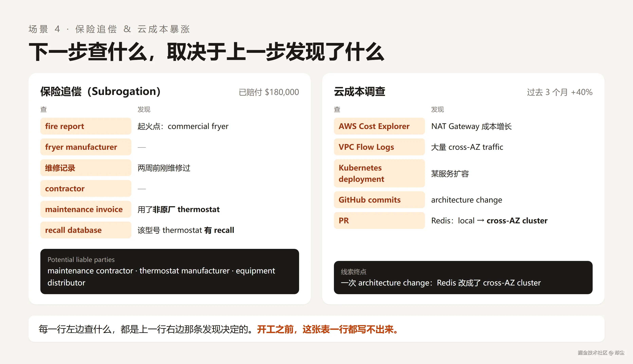Image resolution: width=633 pixels, height=364 pixels.
Task: Click the '维修记录' label
Action: point(85,168)
